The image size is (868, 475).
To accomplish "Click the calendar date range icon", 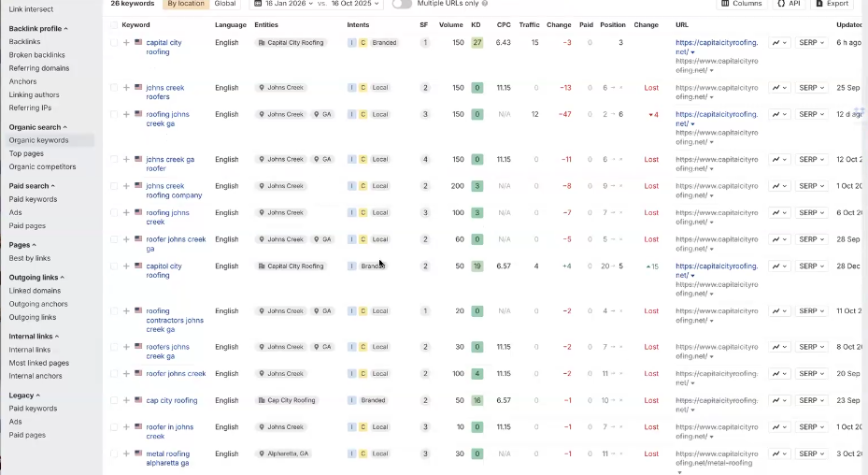I will click(x=257, y=4).
